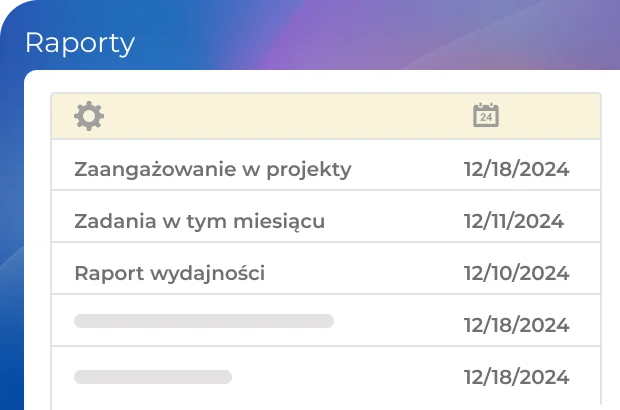Click the gear settings icon in table header

tap(89, 116)
